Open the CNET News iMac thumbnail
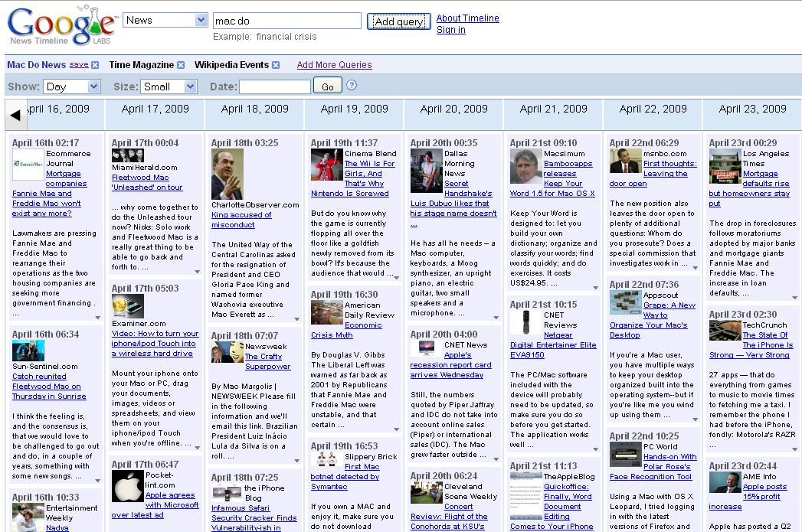 (x=427, y=348)
